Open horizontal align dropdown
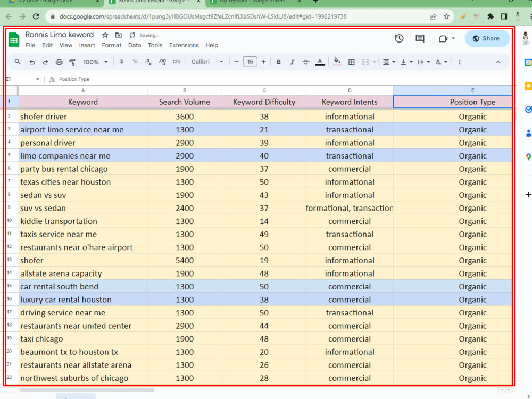This screenshot has height=399, width=532. pos(389,62)
